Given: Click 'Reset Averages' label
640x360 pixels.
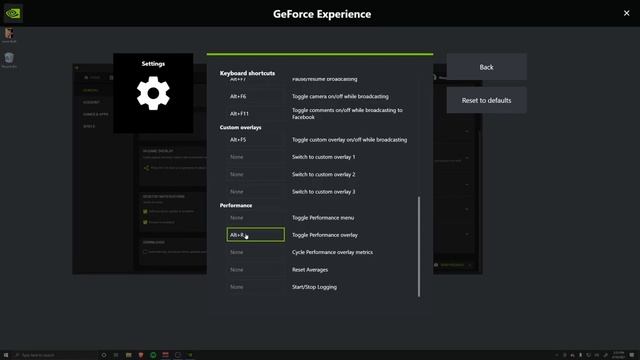Looking at the screenshot, I should click(310, 270).
